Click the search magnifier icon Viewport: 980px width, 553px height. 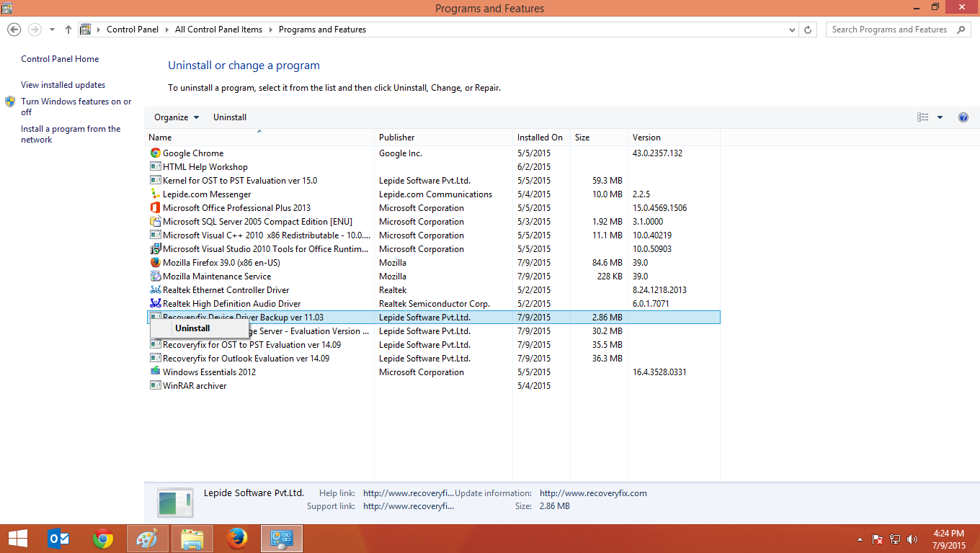[x=961, y=30]
